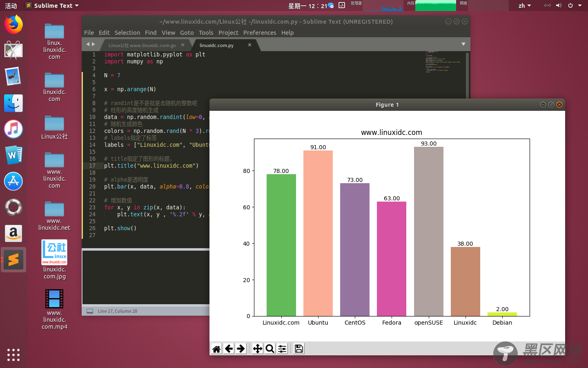Open the Find menu
Screen dimensions: 588x368
pos(151,33)
